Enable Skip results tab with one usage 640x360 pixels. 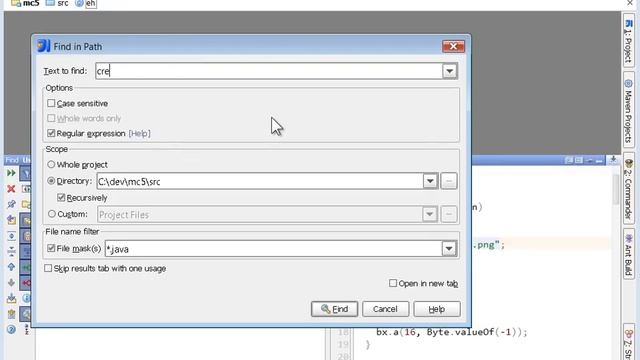[x=48, y=268]
